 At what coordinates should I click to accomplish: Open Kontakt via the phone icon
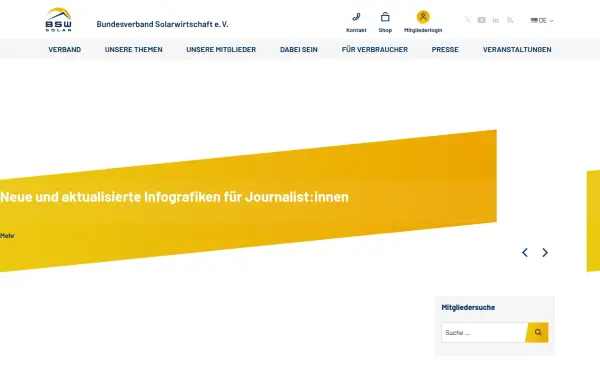(x=356, y=17)
